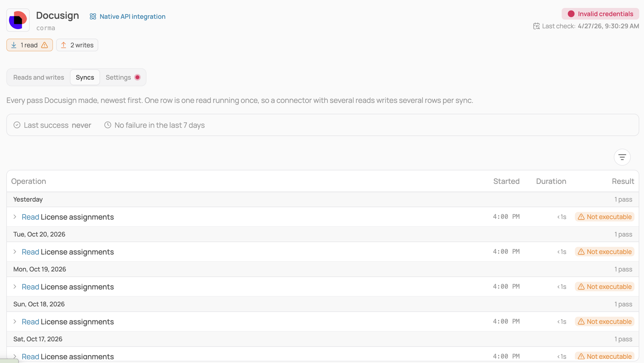Image resolution: width=644 pixels, height=363 pixels.
Task: Click the Result column header
Action: click(623, 181)
